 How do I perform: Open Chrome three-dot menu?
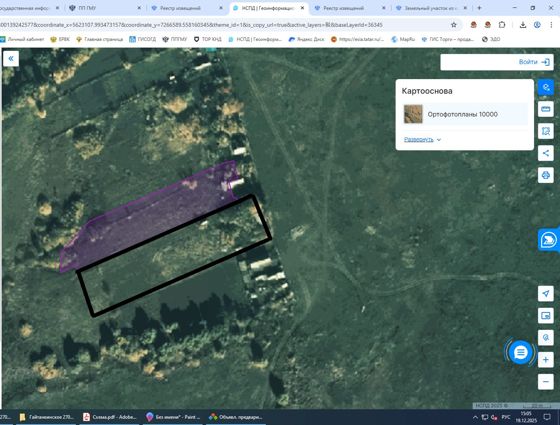(551, 25)
